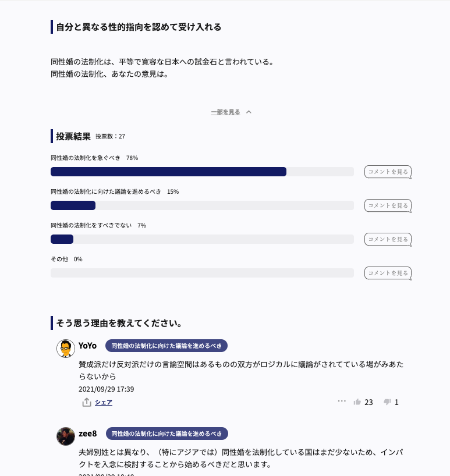View comments for '同性婚の法制化をすべきでない'

click(x=388, y=239)
